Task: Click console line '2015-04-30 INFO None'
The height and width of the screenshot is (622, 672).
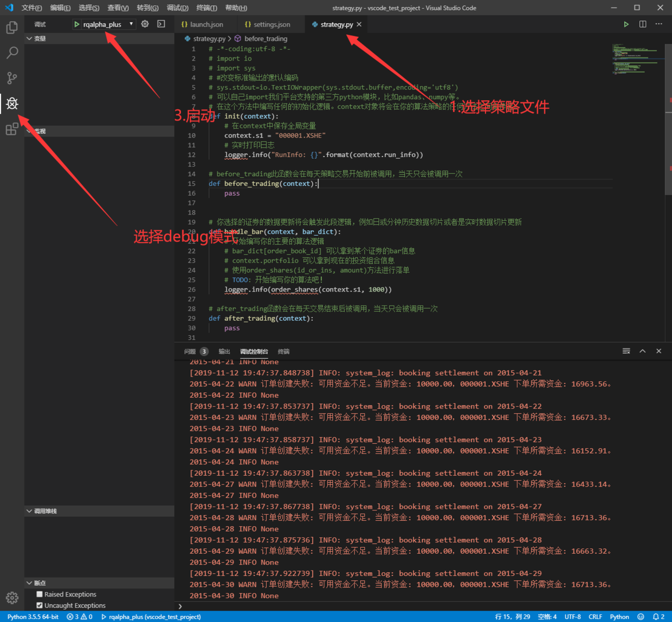Action: (x=234, y=595)
